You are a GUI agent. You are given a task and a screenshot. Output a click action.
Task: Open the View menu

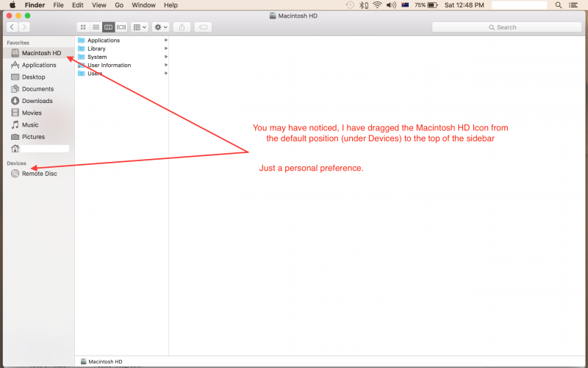point(98,5)
